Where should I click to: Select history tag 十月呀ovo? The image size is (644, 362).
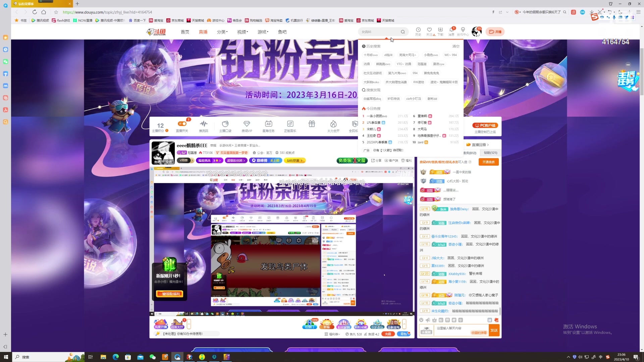click(371, 55)
